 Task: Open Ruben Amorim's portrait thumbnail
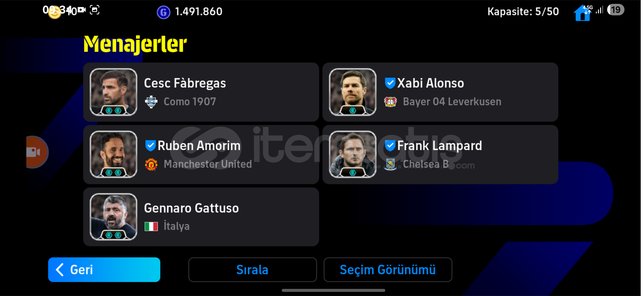pos(113,155)
